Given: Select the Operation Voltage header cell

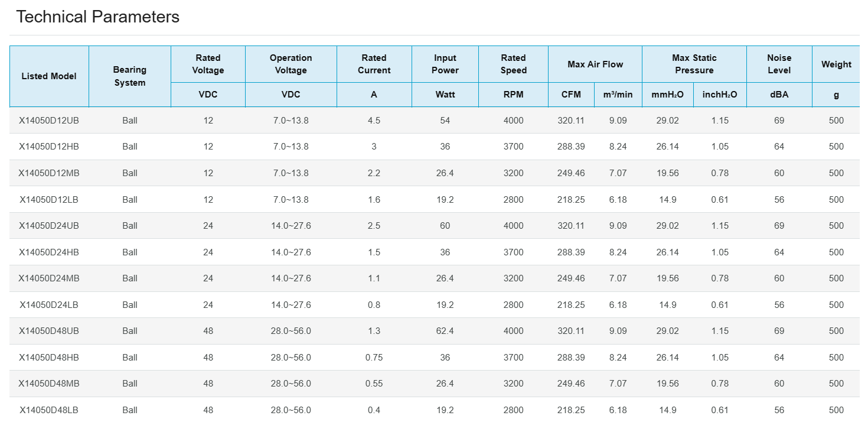Looking at the screenshot, I should (291, 64).
